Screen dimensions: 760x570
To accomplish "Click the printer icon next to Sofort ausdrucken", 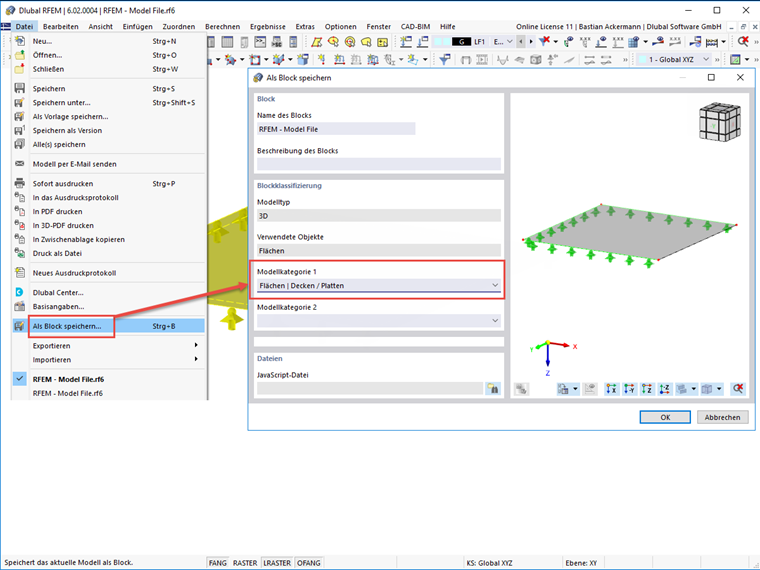I will point(19,183).
